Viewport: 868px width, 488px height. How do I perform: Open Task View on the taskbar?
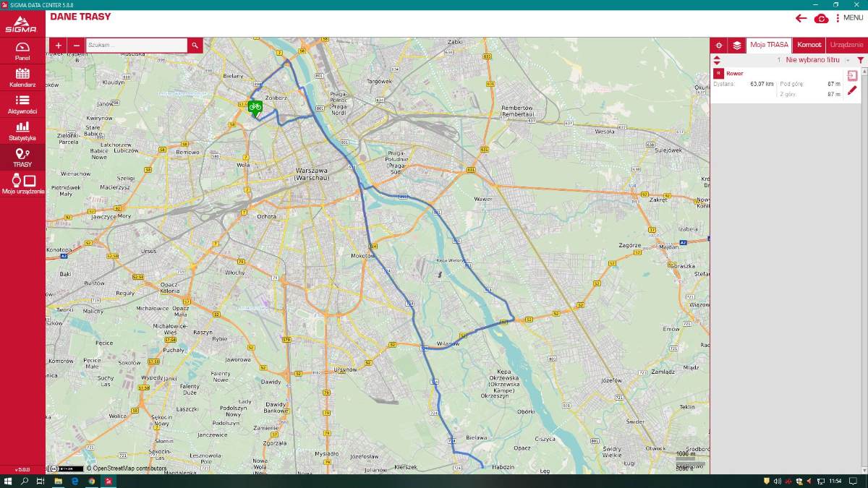coord(41,481)
